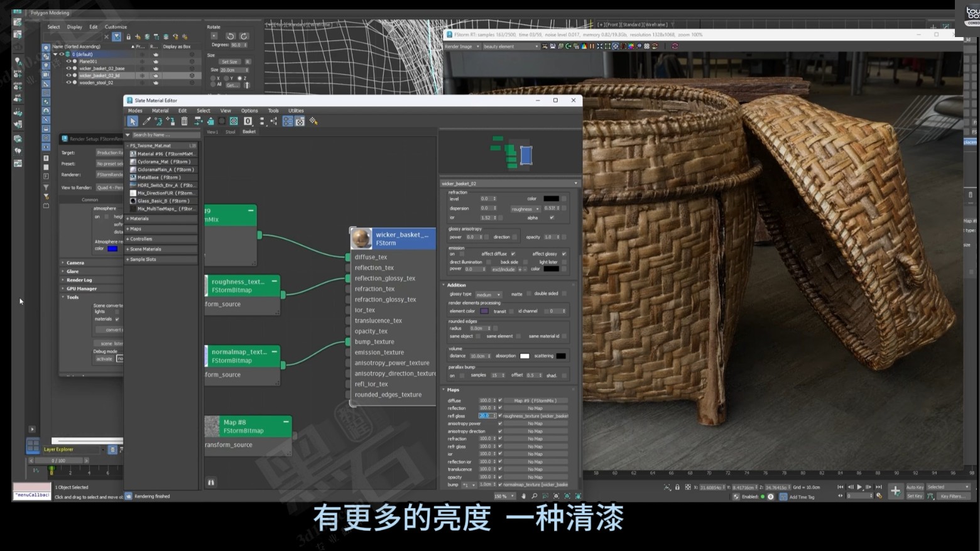The image size is (980, 551).
Task: Click No Map button for reflection row
Action: (535, 408)
